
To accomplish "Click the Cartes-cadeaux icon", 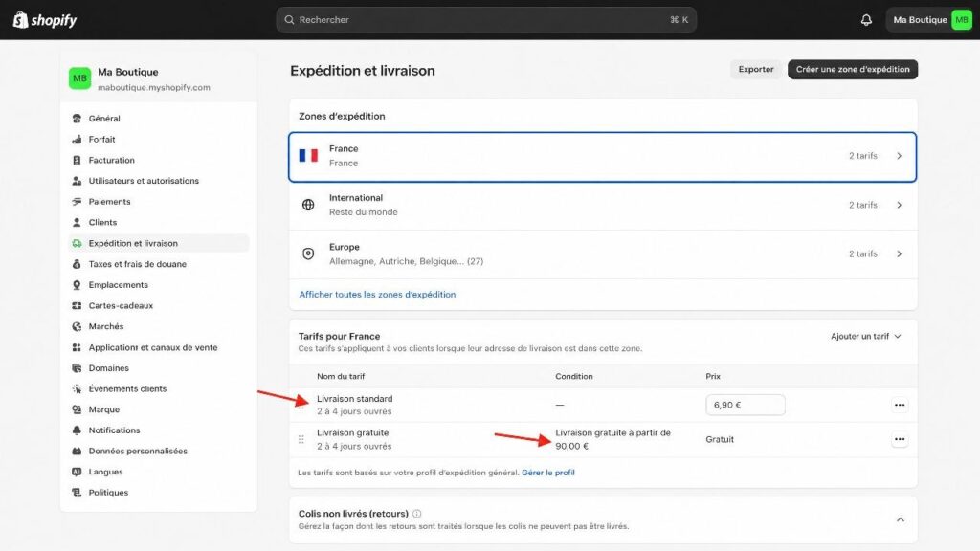I will pos(77,305).
